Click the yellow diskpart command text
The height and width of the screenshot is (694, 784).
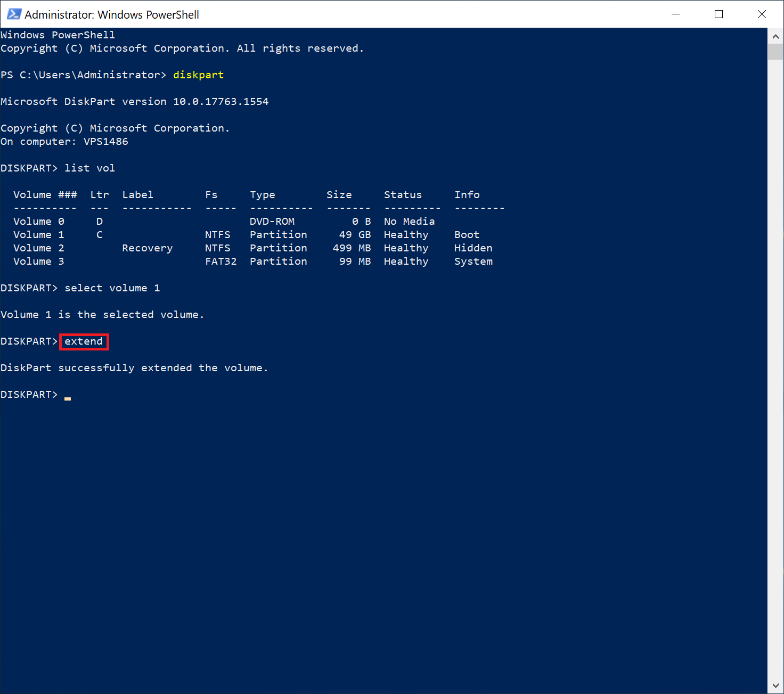tap(198, 75)
